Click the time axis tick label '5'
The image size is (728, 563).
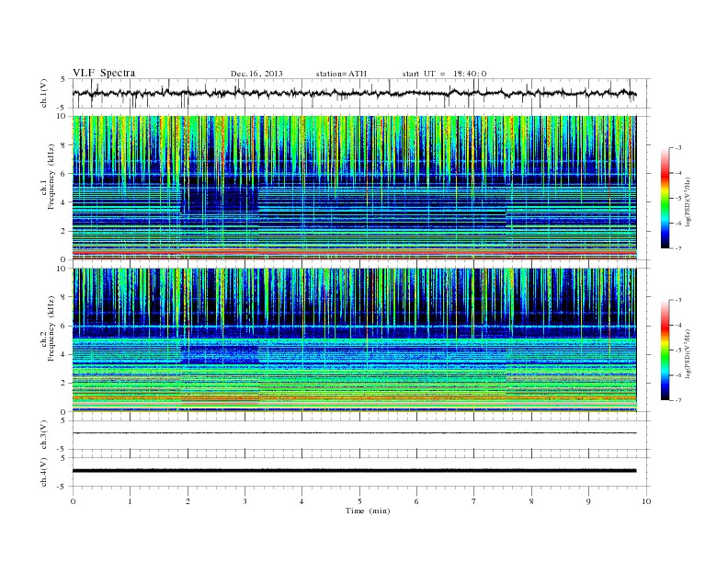pos(359,501)
